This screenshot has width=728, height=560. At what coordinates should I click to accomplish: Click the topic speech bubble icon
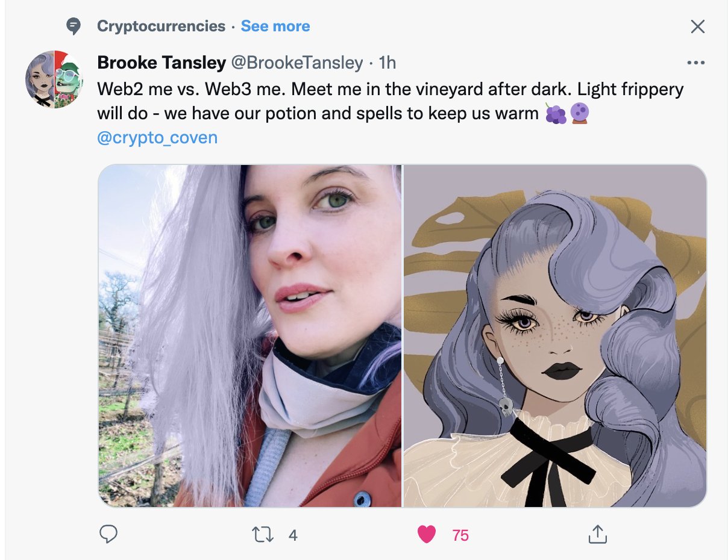[74, 26]
